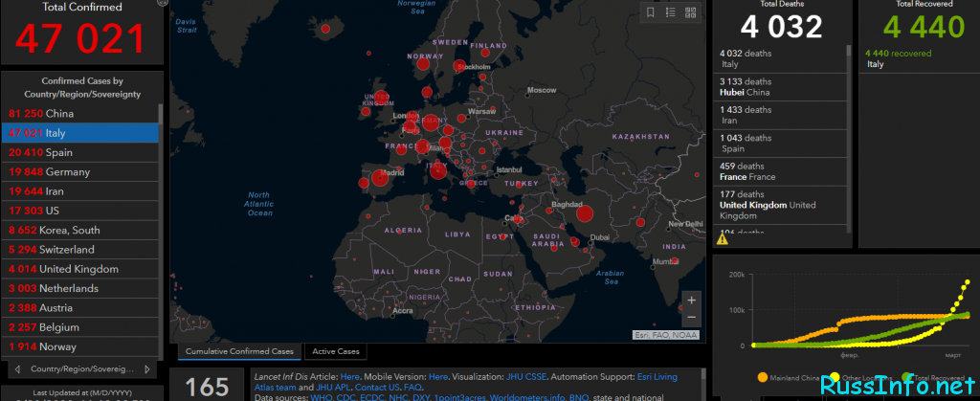Open the Contact US link
Image resolution: width=980 pixels, height=401 pixels.
(x=377, y=388)
